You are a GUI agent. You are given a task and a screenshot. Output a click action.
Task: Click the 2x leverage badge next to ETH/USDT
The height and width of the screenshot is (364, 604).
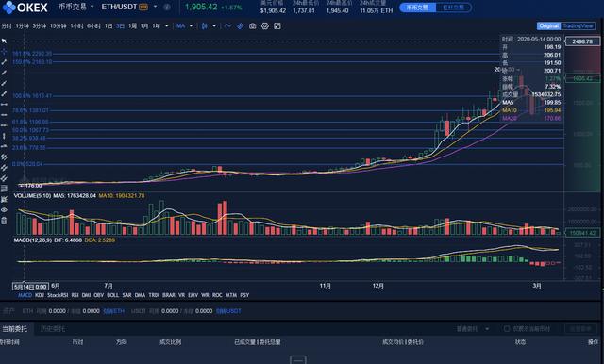point(143,7)
